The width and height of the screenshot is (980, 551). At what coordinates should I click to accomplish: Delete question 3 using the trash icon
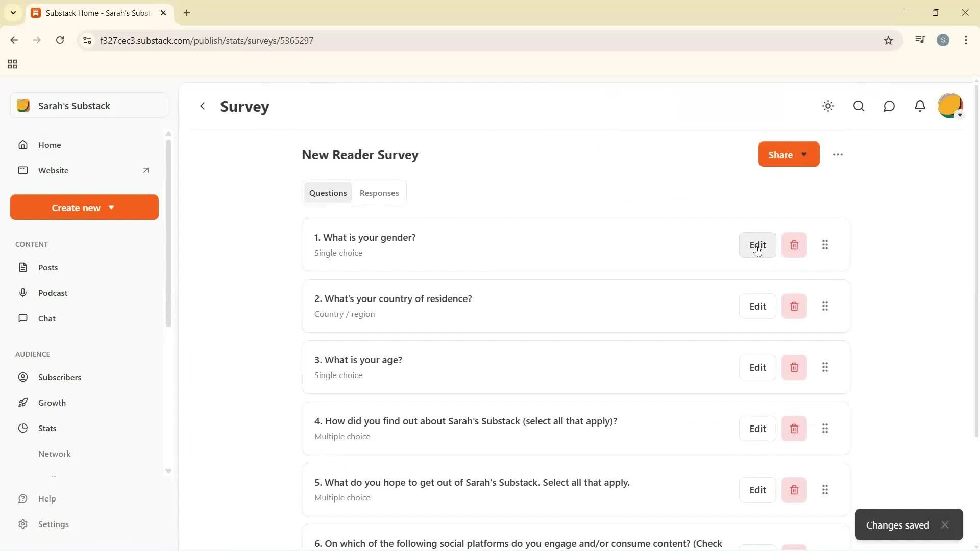[794, 367]
